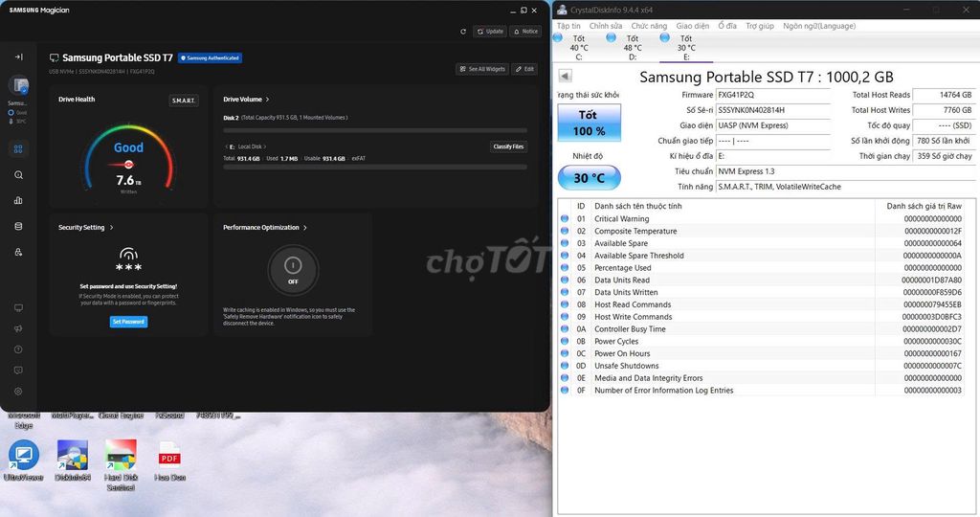Open the UltraViewer desktop shortcut
The width and height of the screenshot is (980, 517).
pyautogui.click(x=24, y=461)
